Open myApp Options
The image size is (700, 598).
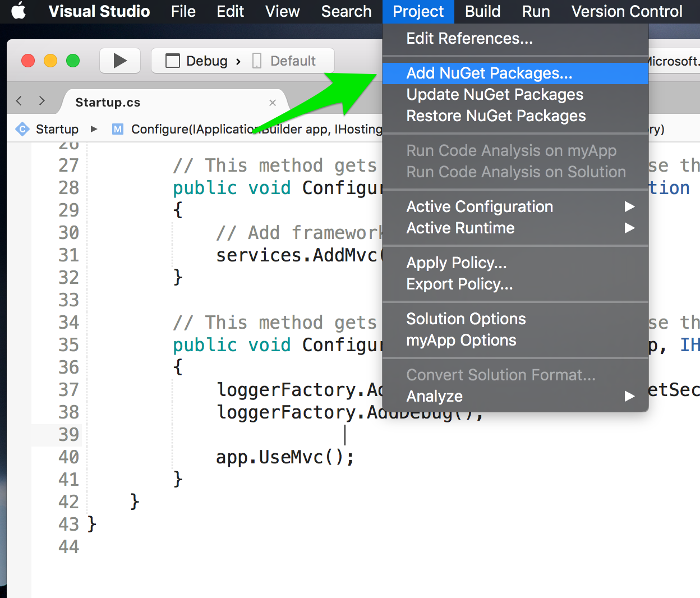click(x=515, y=340)
